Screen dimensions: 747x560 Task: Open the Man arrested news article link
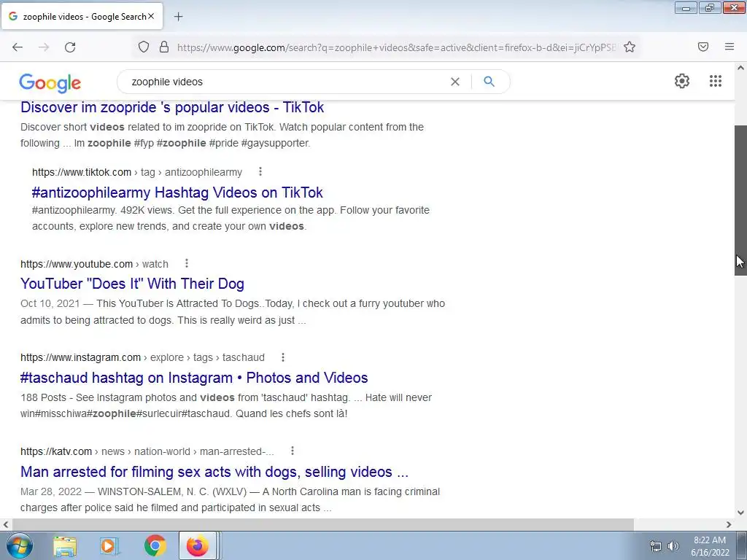point(214,472)
